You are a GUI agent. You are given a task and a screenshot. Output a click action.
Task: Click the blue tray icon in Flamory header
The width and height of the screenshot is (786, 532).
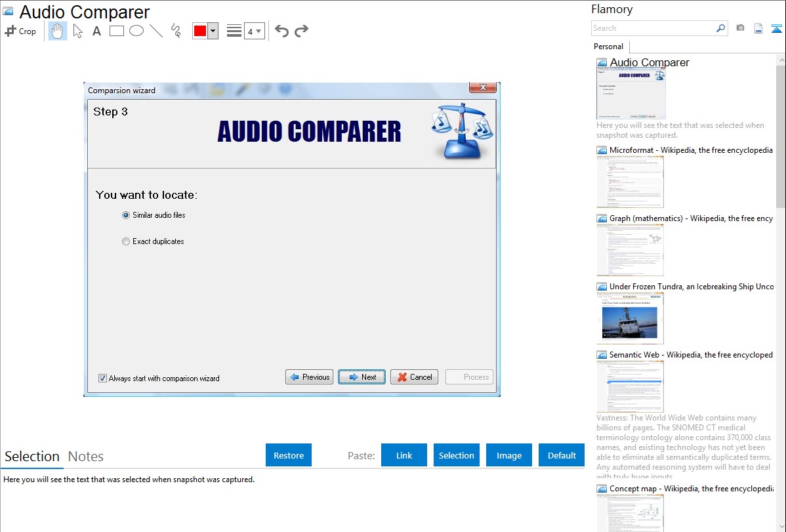point(776,28)
